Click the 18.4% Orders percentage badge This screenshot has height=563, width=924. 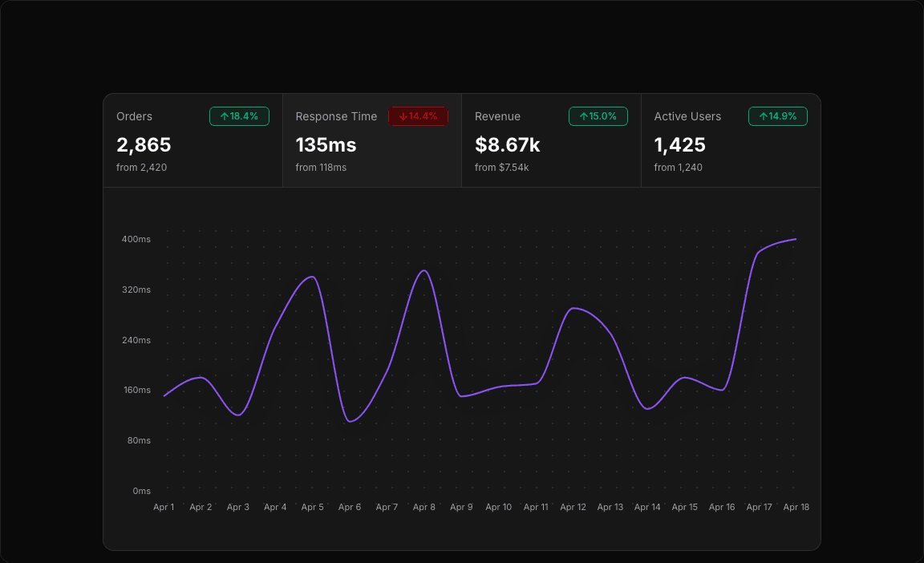(239, 116)
